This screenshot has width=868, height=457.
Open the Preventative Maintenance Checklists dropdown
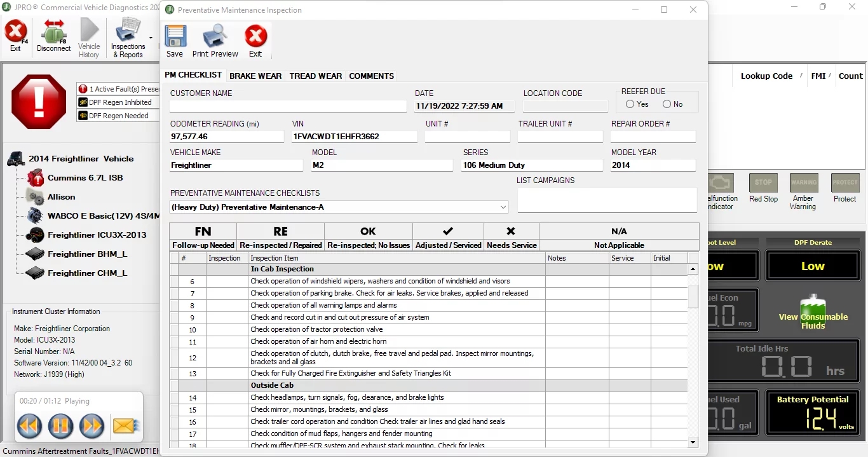[503, 207]
